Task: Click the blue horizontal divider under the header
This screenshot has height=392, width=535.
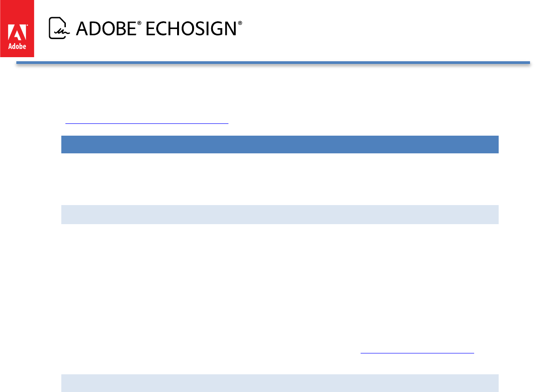Action: point(273,63)
